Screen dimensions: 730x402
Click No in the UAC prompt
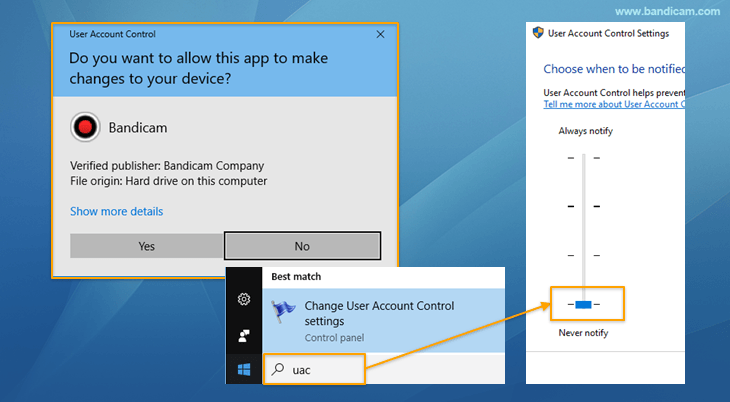pyautogui.click(x=302, y=246)
